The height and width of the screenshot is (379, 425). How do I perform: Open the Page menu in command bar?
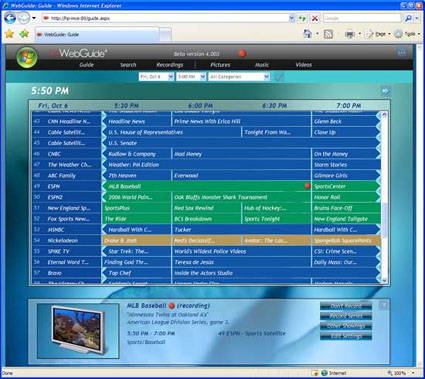378,34
